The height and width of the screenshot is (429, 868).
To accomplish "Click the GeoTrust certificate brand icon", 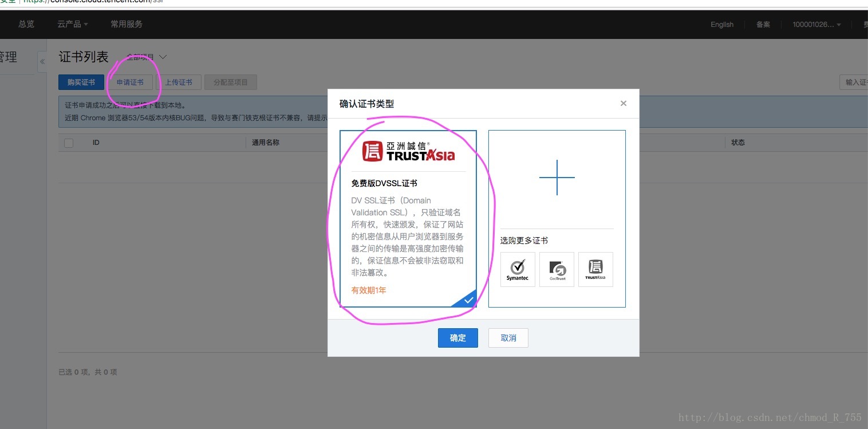I will coord(557,269).
